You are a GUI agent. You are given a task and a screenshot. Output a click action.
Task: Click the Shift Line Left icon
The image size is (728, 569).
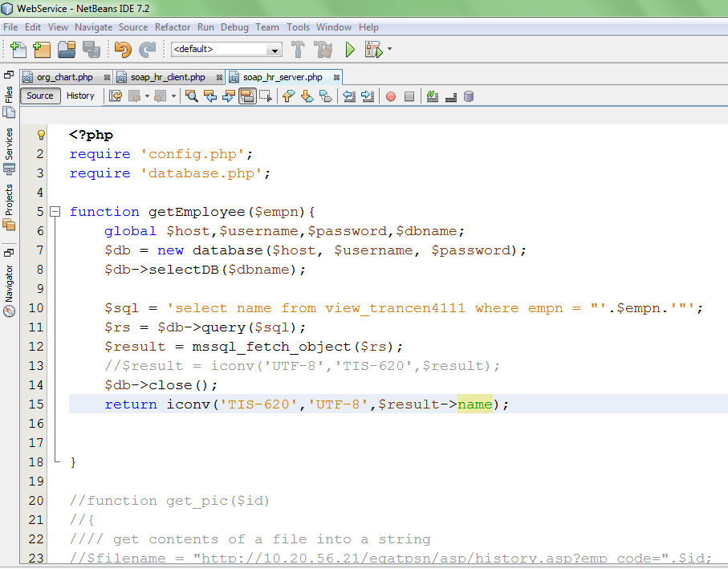tap(349, 96)
